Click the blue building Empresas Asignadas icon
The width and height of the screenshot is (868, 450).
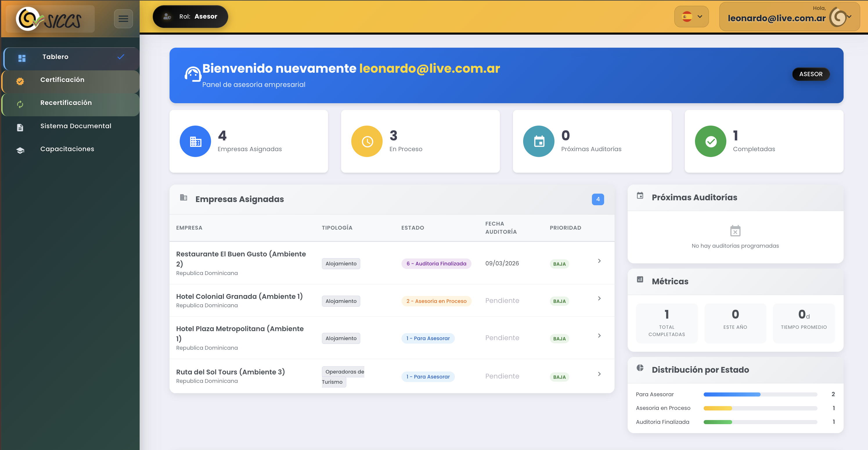(x=195, y=141)
